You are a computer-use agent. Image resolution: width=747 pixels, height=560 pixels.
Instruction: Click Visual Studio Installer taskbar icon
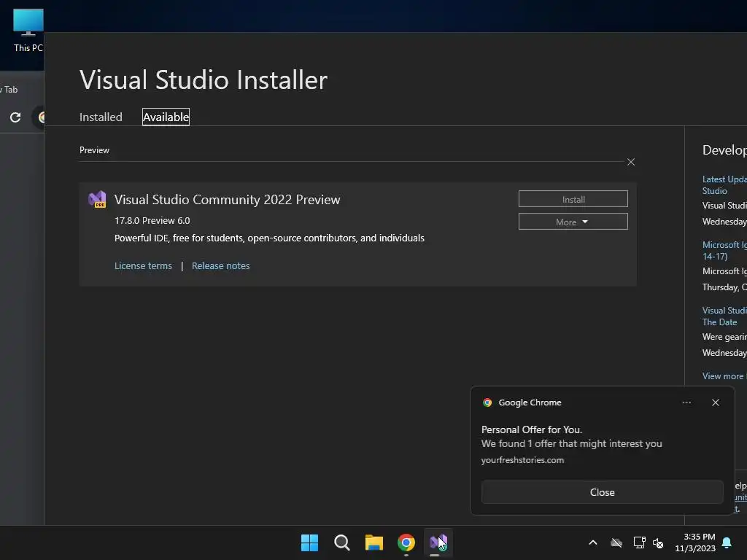click(x=438, y=542)
